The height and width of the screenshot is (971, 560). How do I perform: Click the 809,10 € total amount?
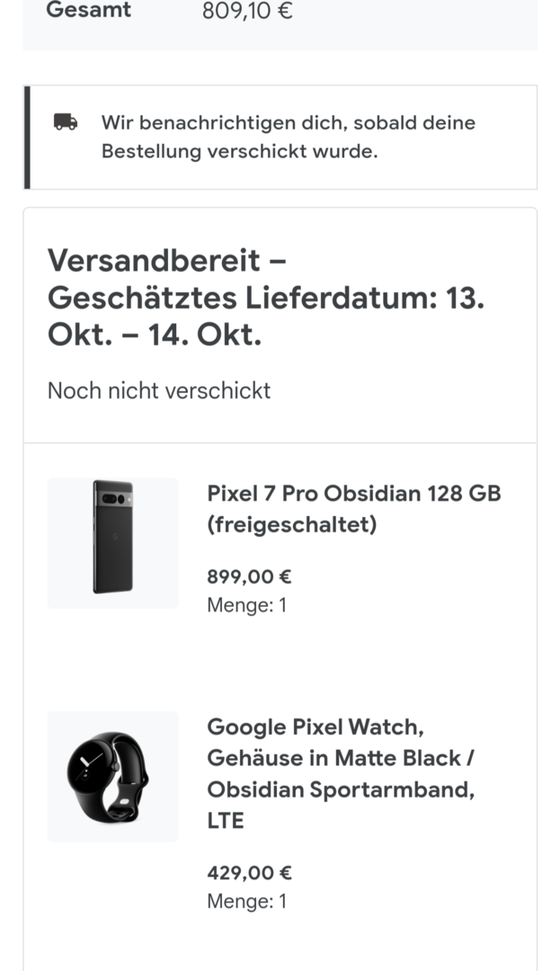tap(247, 11)
